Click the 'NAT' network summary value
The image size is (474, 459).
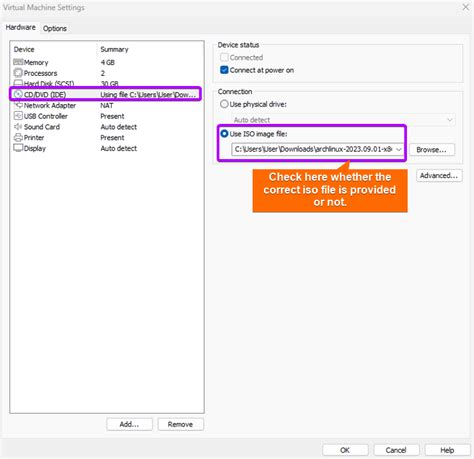point(107,105)
